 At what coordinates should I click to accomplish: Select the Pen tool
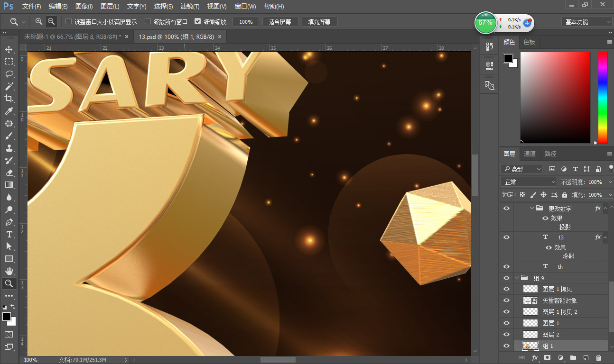tap(9, 222)
